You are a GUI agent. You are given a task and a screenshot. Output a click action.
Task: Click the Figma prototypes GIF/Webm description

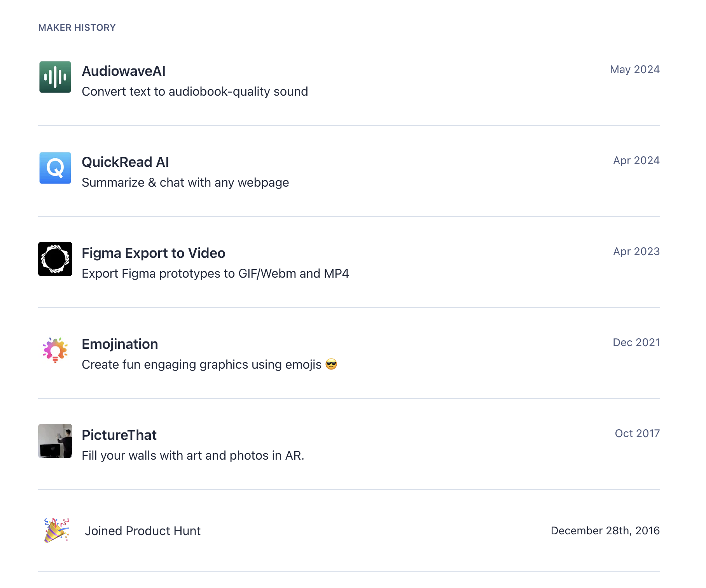(215, 273)
